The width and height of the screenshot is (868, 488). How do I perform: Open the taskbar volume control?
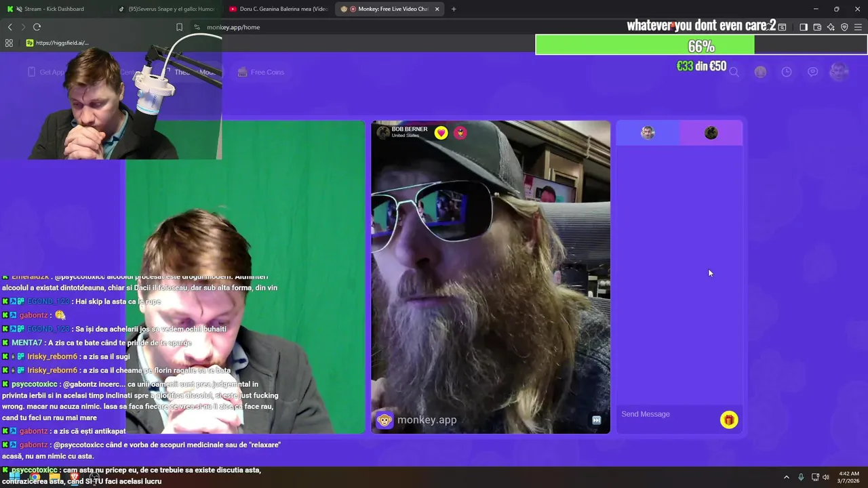click(x=826, y=477)
